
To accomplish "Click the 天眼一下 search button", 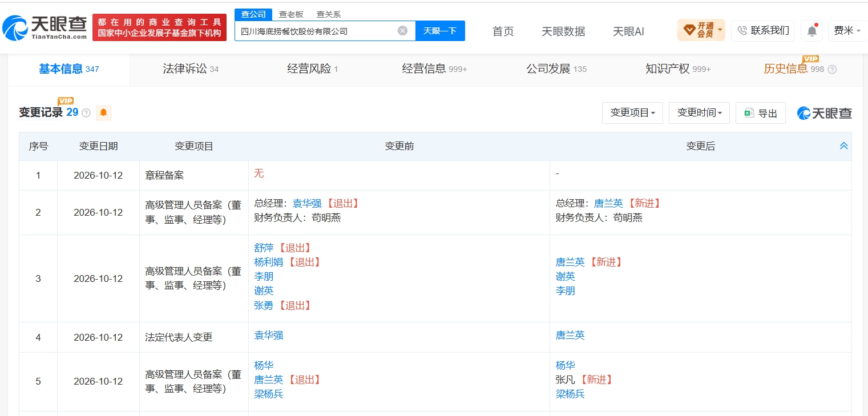I will point(440,31).
